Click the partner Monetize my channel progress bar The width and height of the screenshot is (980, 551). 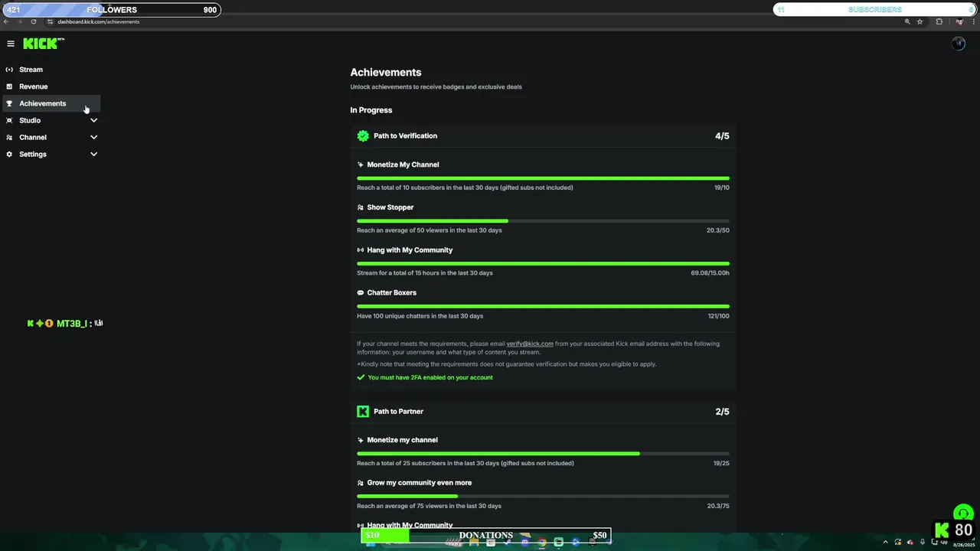pos(543,454)
